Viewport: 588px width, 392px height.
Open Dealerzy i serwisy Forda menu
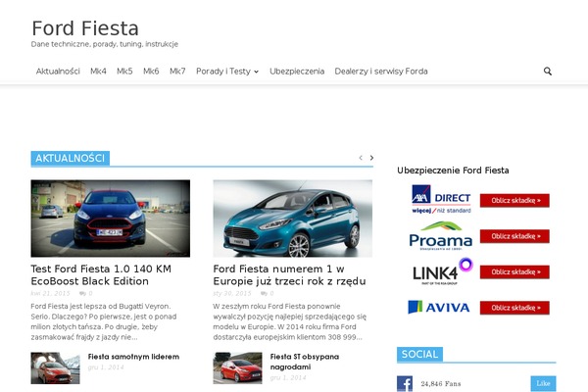pos(381,72)
